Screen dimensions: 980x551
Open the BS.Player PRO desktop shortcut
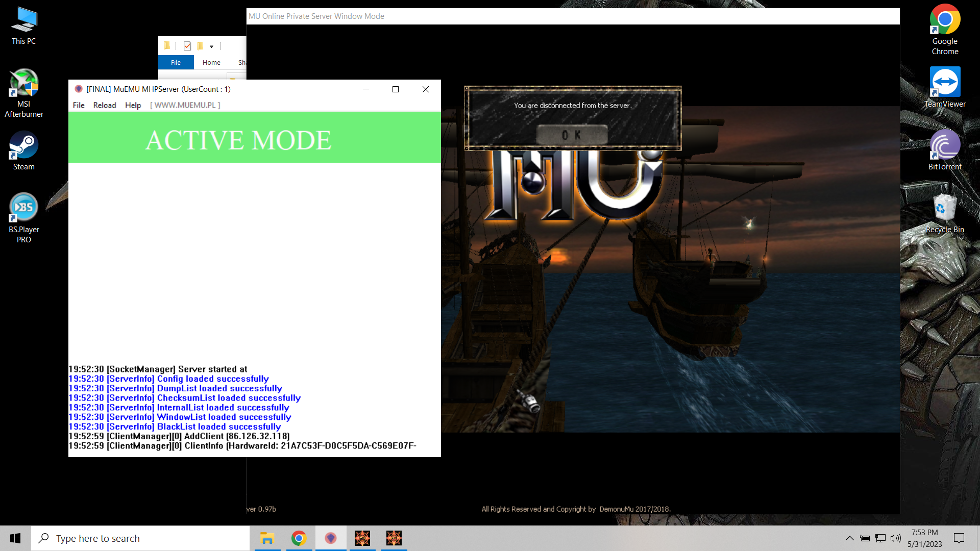coord(24,218)
